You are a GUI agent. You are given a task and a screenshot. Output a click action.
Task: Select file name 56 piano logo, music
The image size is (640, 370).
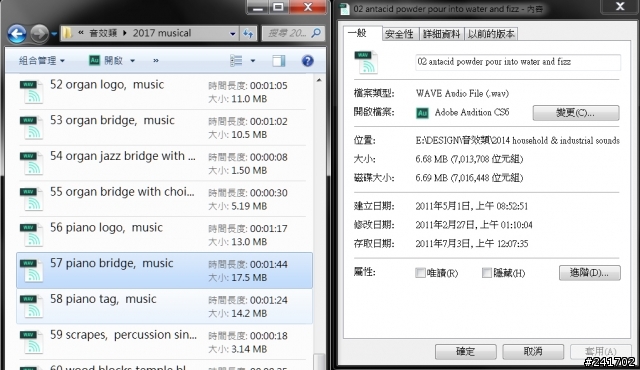[x=106, y=228]
